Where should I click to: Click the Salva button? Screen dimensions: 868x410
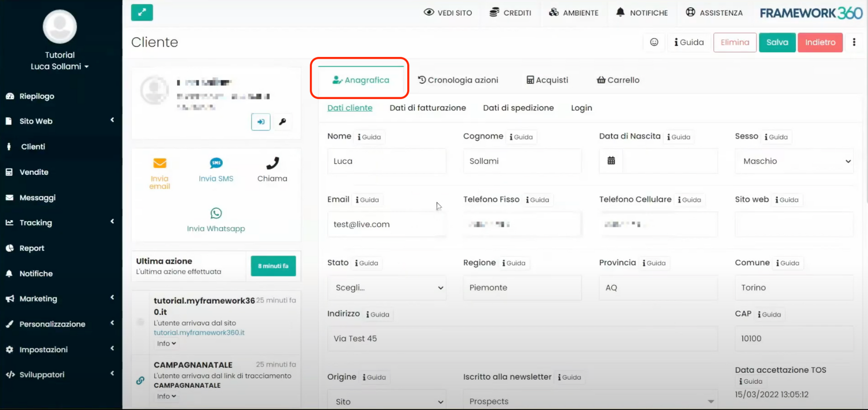(x=777, y=42)
